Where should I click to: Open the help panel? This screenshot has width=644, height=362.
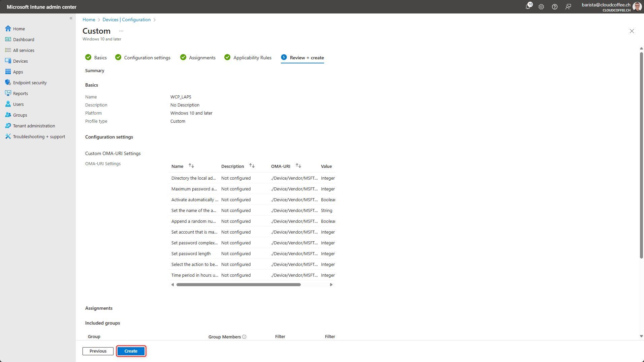coord(555,7)
